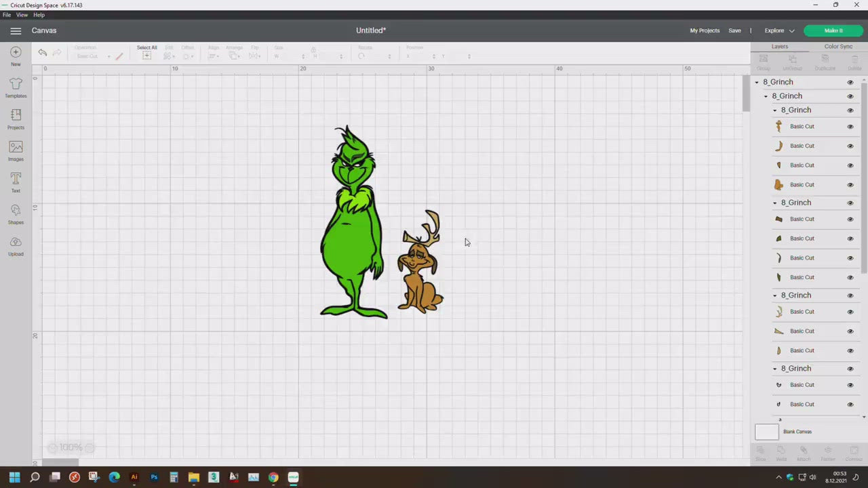This screenshot has height=488, width=868.
Task: Click the Canvas title label
Action: (x=44, y=30)
